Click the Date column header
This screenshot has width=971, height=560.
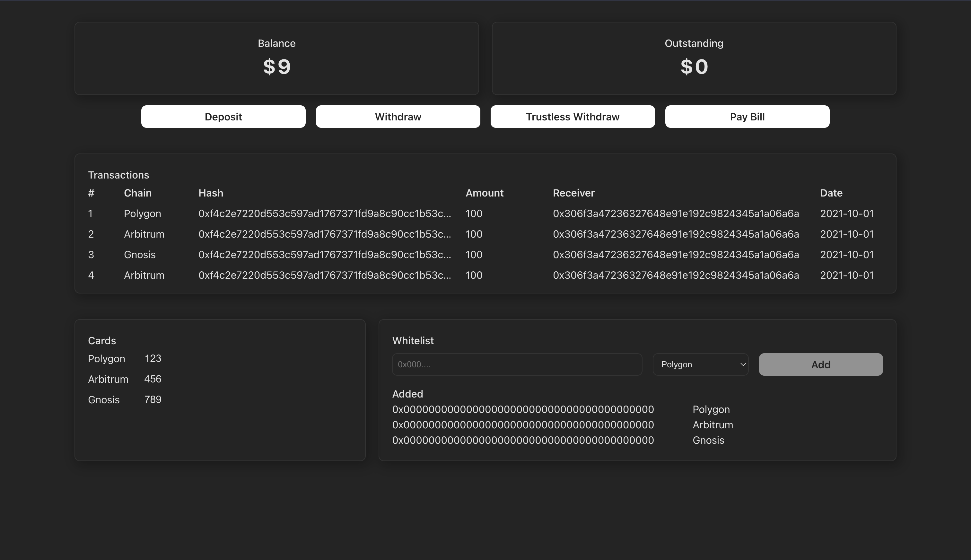pyautogui.click(x=831, y=193)
